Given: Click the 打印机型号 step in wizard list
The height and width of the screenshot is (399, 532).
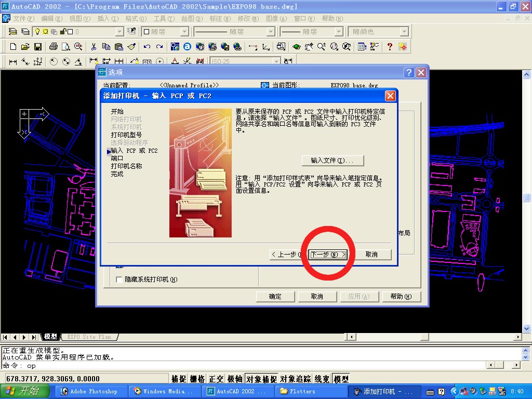Looking at the screenshot, I should pos(126,135).
